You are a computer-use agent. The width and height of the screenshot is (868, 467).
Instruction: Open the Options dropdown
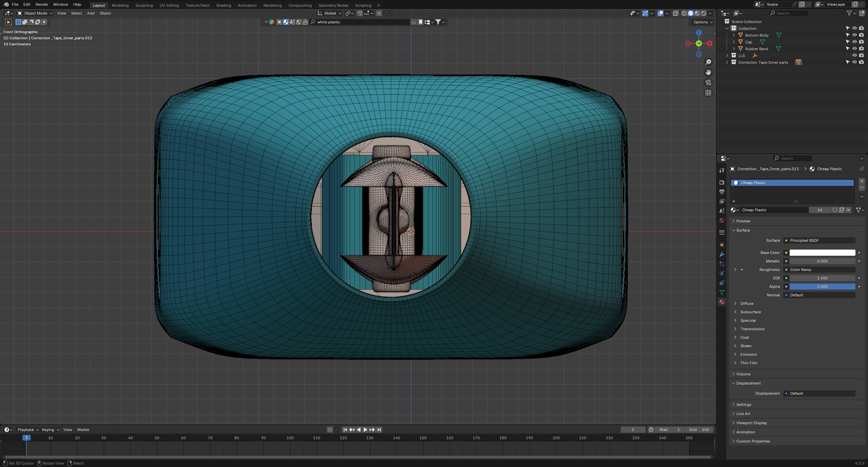[703, 22]
